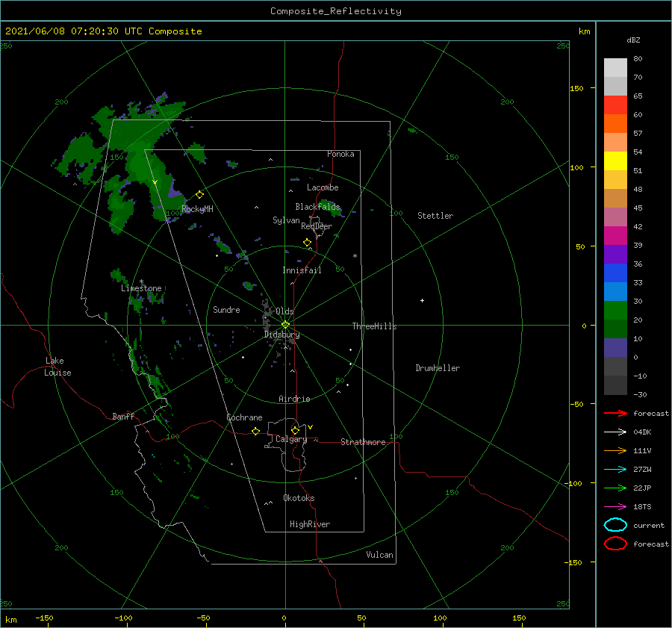Screen dimensions: 672x628
Task: Click the RedDeer city label
Action: pyautogui.click(x=317, y=226)
